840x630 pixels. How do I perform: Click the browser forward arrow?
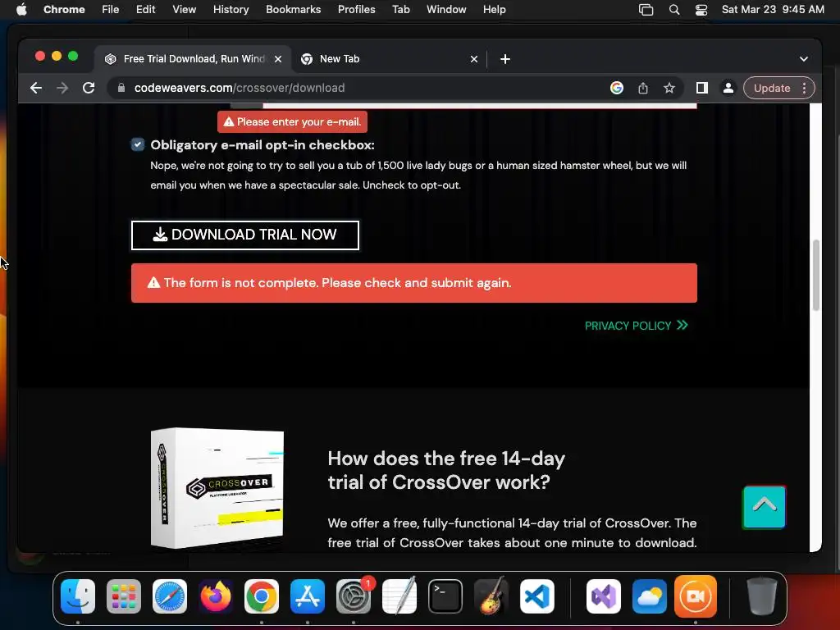click(x=62, y=88)
